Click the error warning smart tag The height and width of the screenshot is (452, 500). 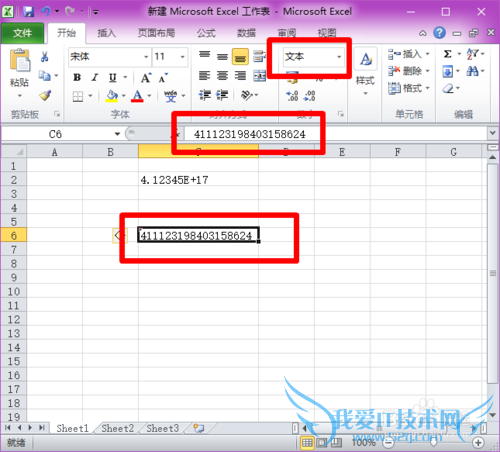click(x=119, y=236)
